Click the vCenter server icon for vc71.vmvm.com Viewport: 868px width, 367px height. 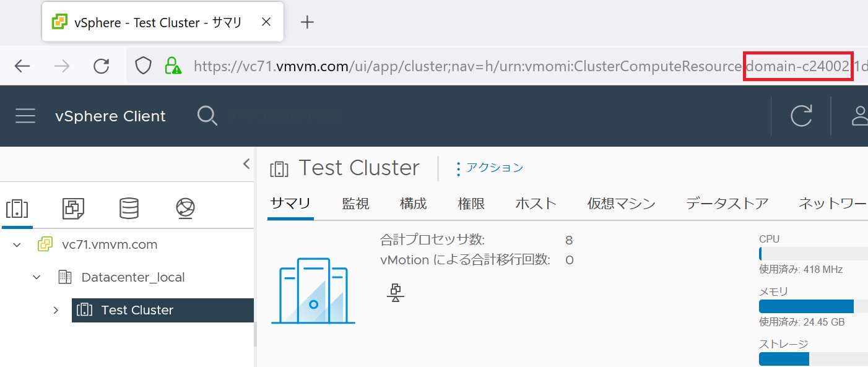45,244
